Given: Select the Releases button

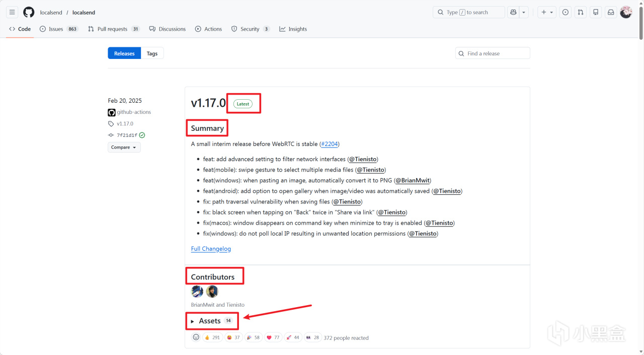Looking at the screenshot, I should pos(124,53).
